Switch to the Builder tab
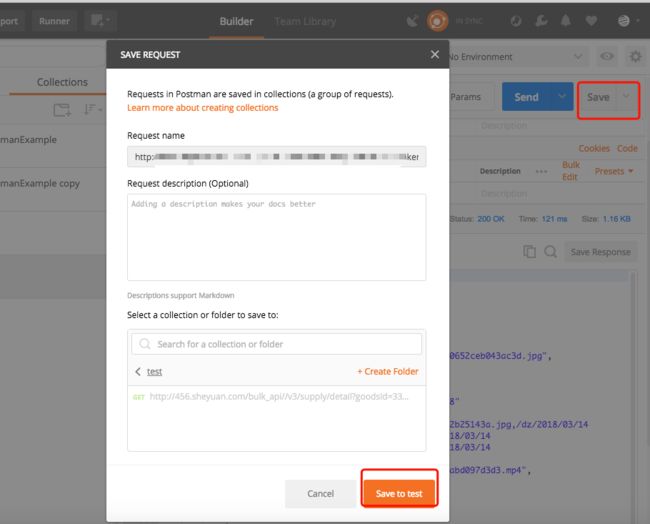The width and height of the screenshot is (650, 524). 236,22
